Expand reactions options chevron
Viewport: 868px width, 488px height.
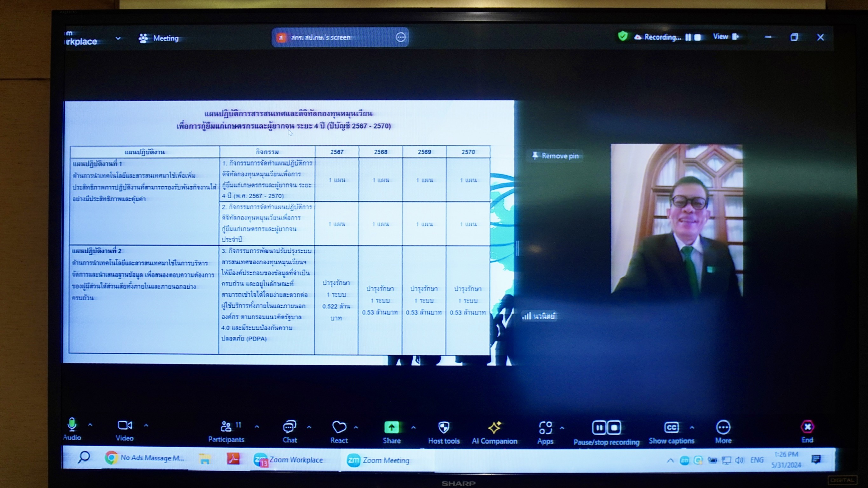(356, 428)
